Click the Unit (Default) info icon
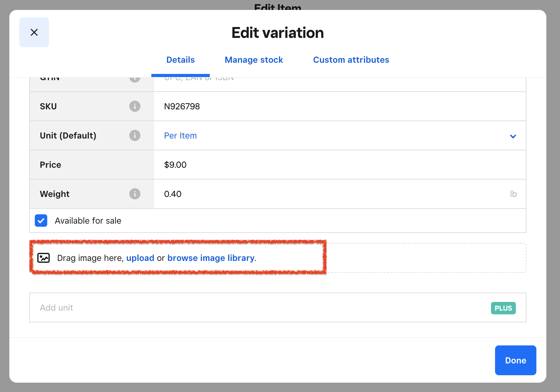Viewport: 560px width, 392px height. 135,135
